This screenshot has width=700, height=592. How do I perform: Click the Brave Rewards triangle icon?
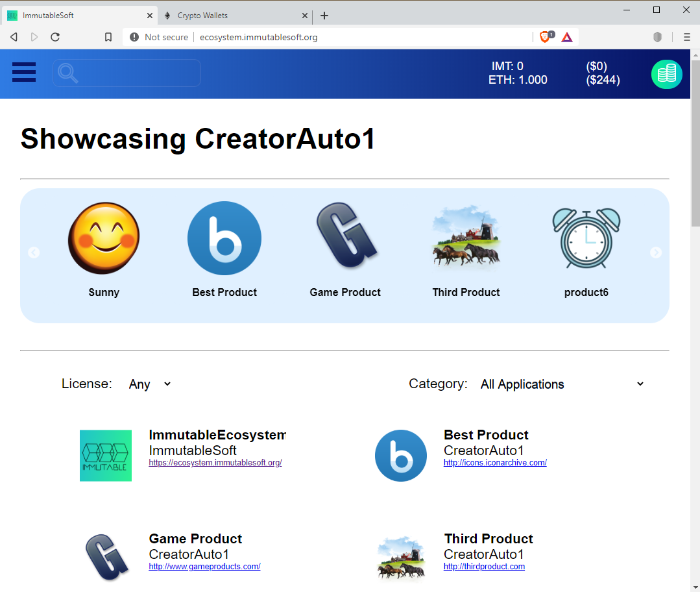567,37
